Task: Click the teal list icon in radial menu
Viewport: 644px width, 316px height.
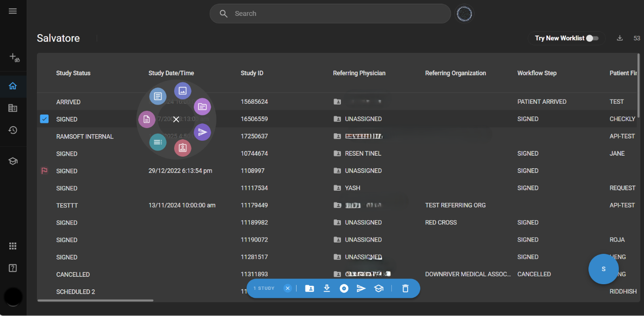Action: point(158,142)
